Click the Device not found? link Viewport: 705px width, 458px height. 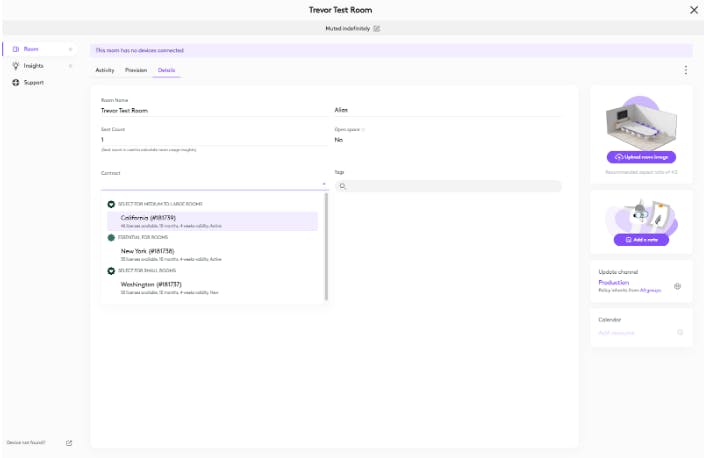(x=26, y=443)
